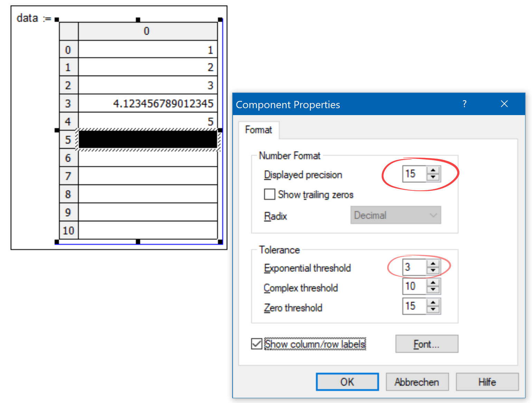Viewport: 532px width, 403px height.
Task: Click Abbrechen to cancel
Action: click(417, 382)
